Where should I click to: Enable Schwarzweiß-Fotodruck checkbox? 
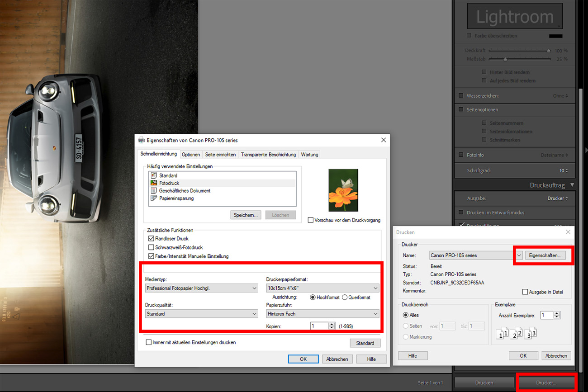coord(151,247)
